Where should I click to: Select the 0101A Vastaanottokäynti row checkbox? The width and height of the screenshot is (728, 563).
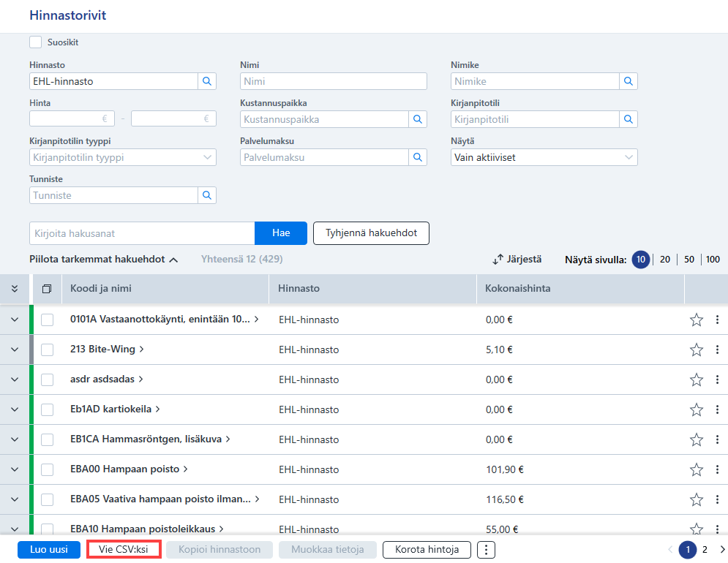(x=47, y=320)
